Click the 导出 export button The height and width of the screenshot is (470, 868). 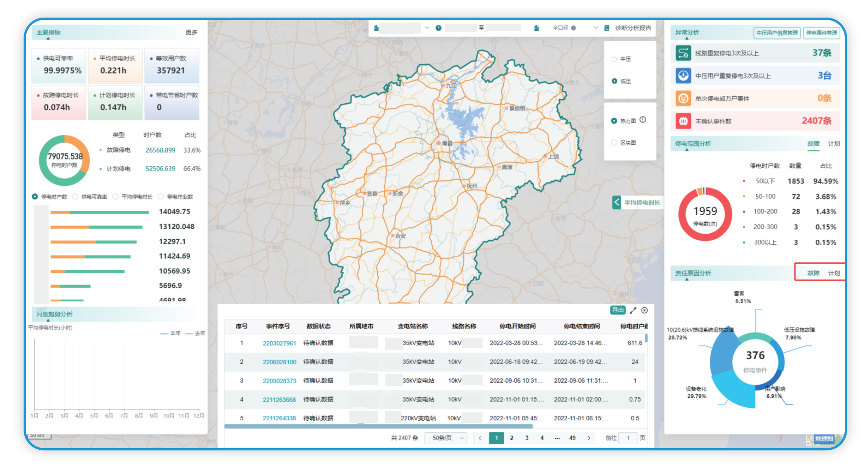click(x=618, y=310)
